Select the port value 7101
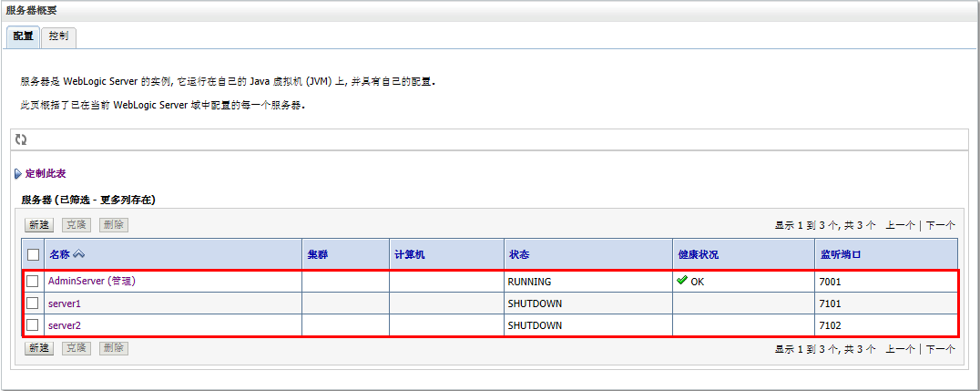980x391 pixels. coord(830,304)
